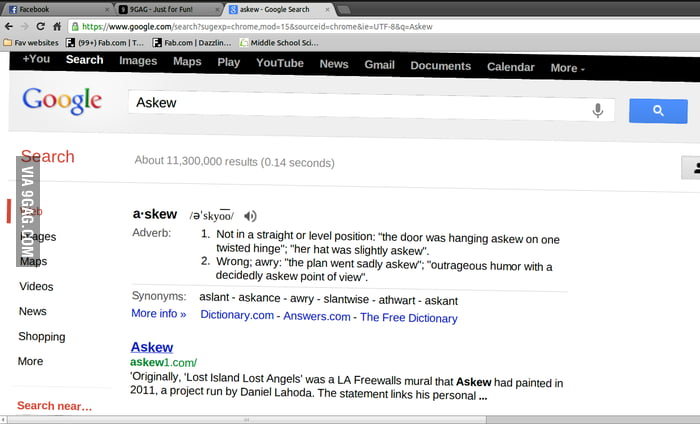Select Maps in the left sidebar
Viewport: 700px width, 424px height.
pyautogui.click(x=33, y=262)
